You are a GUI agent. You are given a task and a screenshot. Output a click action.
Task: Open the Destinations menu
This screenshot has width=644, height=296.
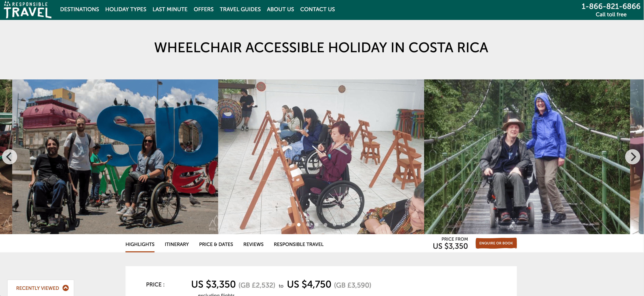coord(79,9)
